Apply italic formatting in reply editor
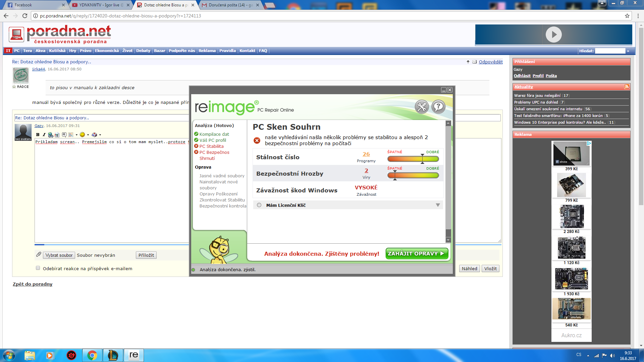 pyautogui.click(x=44, y=135)
